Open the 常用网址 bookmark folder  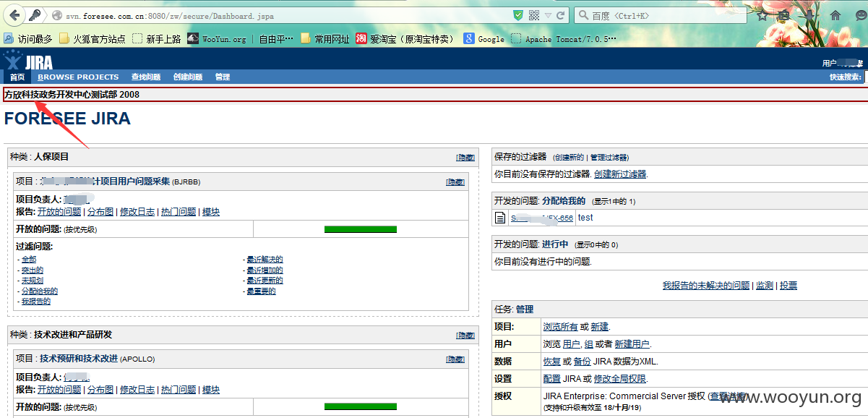point(325,39)
